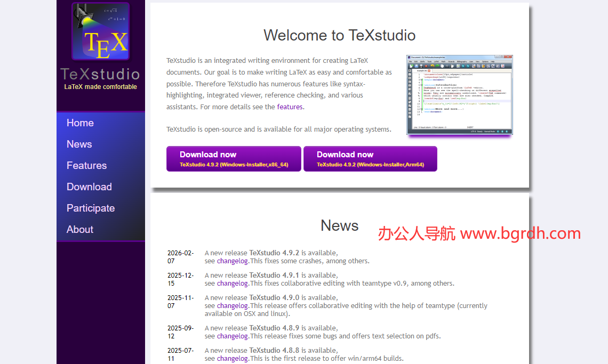Select the 2026-02-07 news date
The image size is (608, 364).
tap(180, 257)
